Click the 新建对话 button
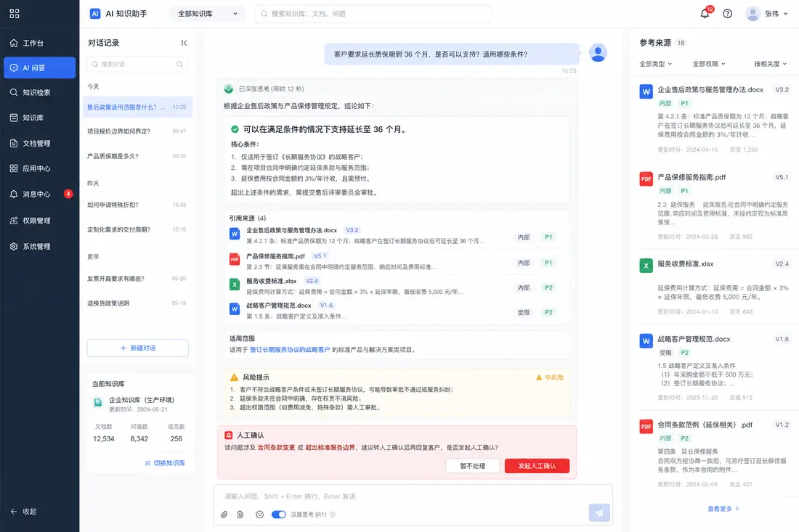This screenshot has width=799, height=532. [x=137, y=348]
